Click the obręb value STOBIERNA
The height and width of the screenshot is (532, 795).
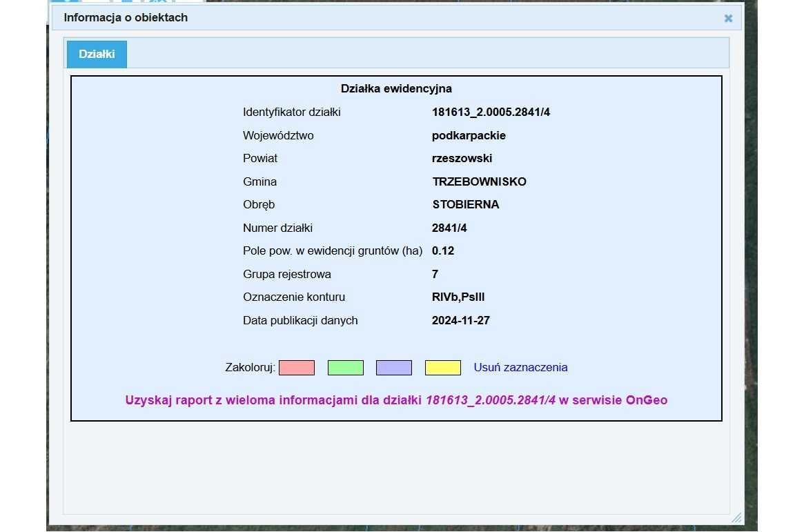pyautogui.click(x=465, y=205)
